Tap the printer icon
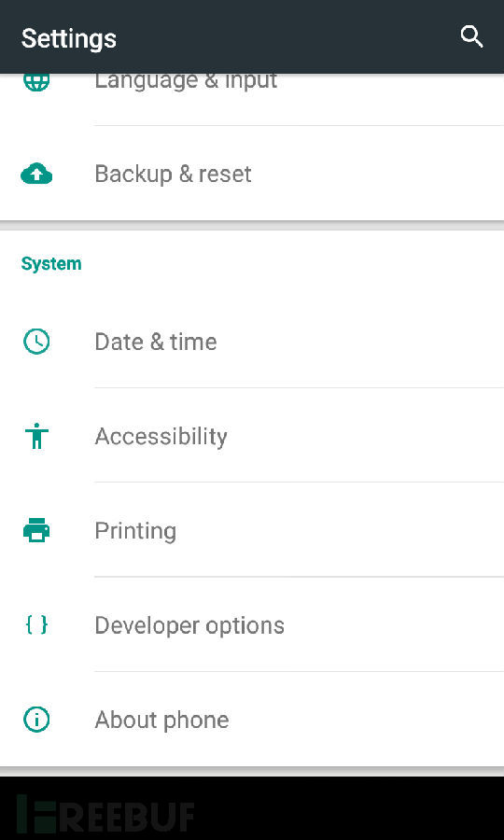 coord(36,530)
